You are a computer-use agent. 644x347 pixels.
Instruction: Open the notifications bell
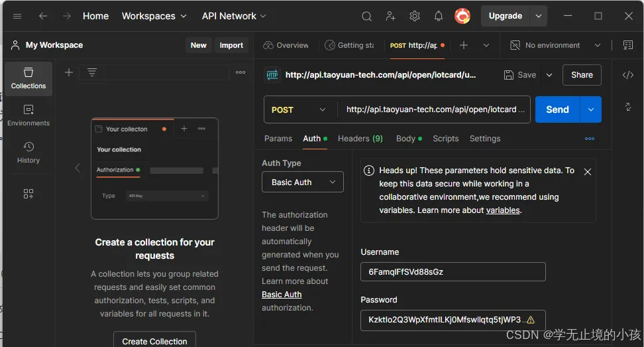tap(439, 16)
